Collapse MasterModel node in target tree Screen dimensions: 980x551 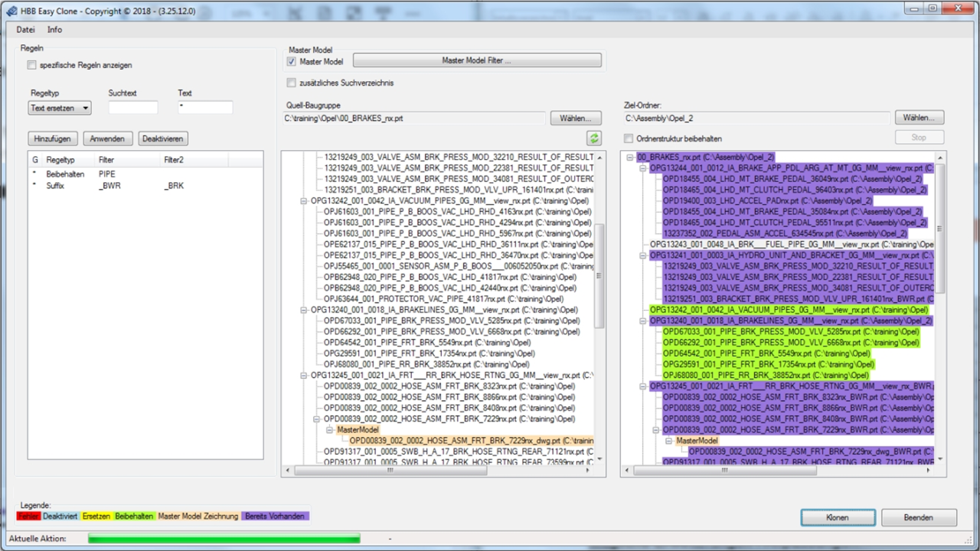(x=670, y=441)
